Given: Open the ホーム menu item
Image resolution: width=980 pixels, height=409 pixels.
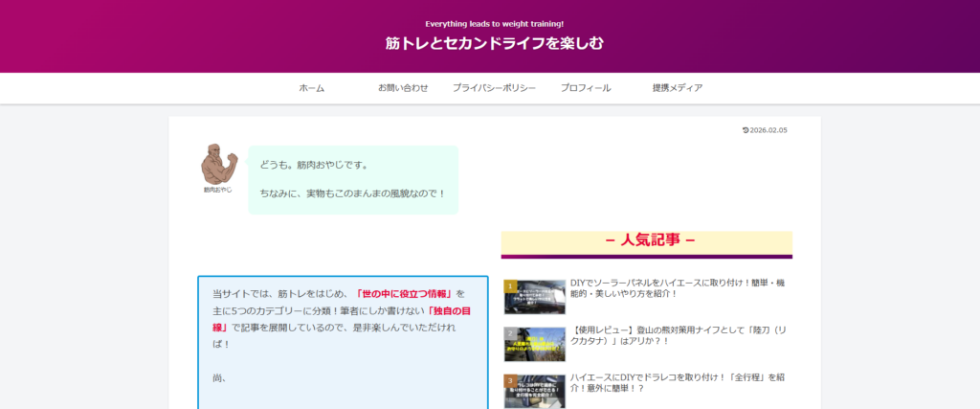Looking at the screenshot, I should 311,88.
